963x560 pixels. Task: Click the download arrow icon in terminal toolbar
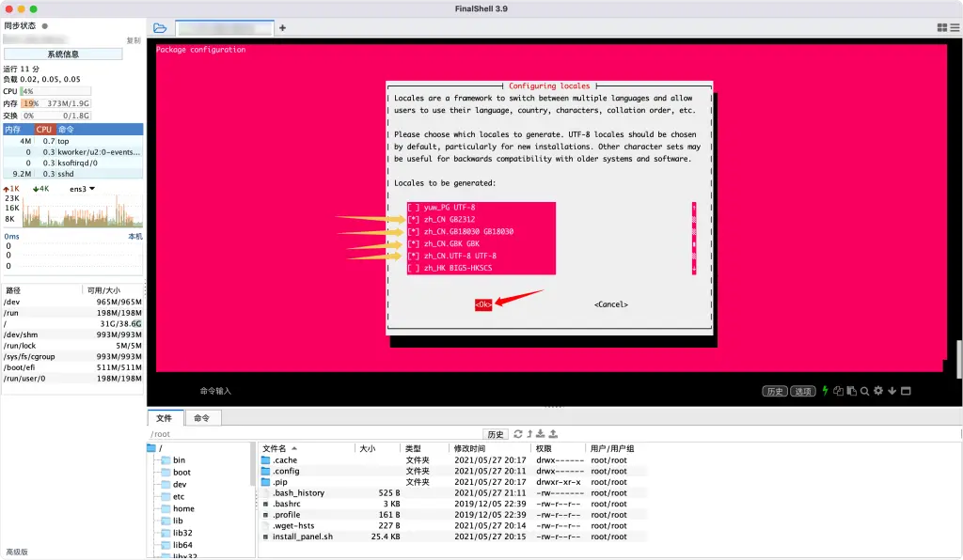click(892, 391)
